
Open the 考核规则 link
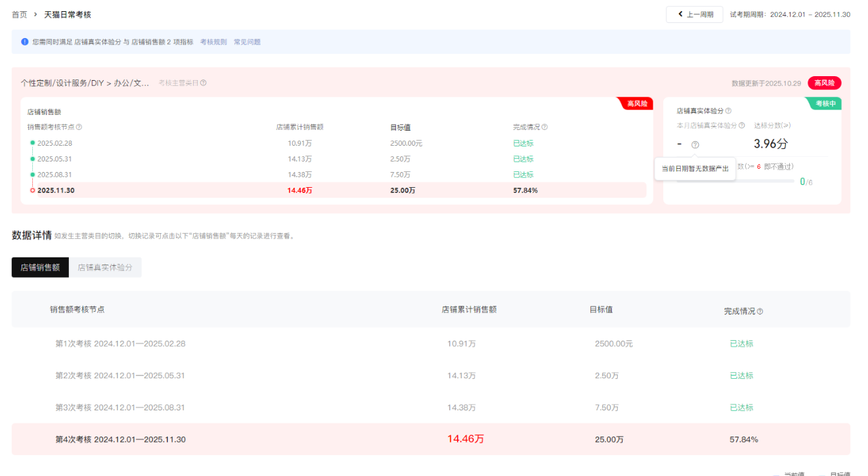pos(213,42)
